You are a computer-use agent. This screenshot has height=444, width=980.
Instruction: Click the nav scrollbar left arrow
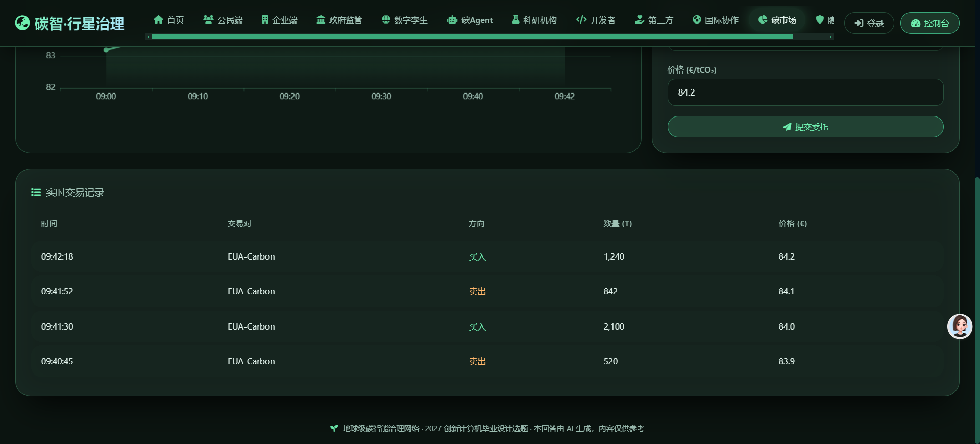(148, 37)
